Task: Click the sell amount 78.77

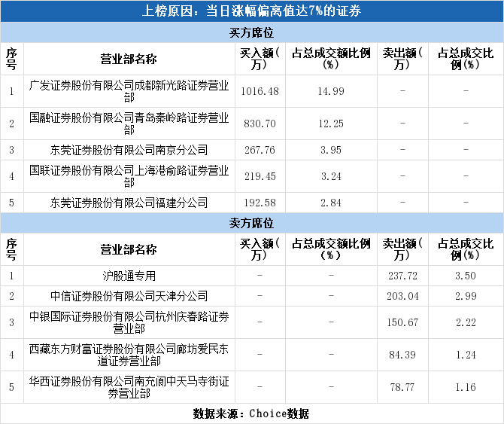Action: 402,387
